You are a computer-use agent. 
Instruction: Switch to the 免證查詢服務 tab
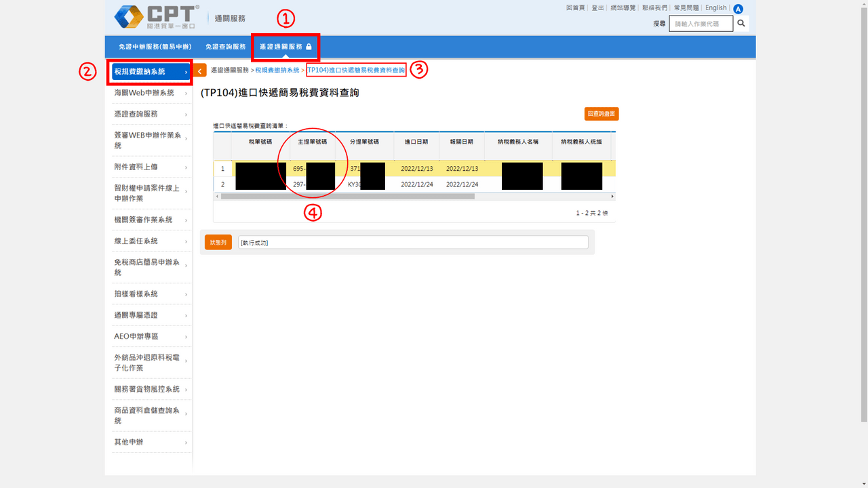click(225, 47)
